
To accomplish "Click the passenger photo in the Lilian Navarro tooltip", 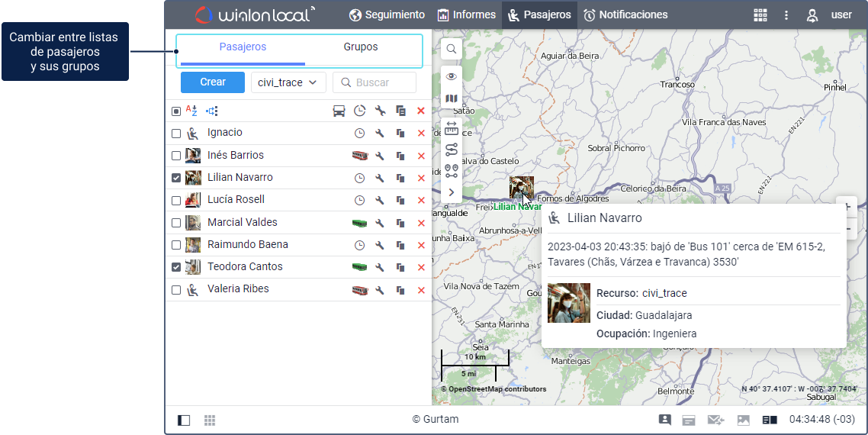I will point(568,302).
